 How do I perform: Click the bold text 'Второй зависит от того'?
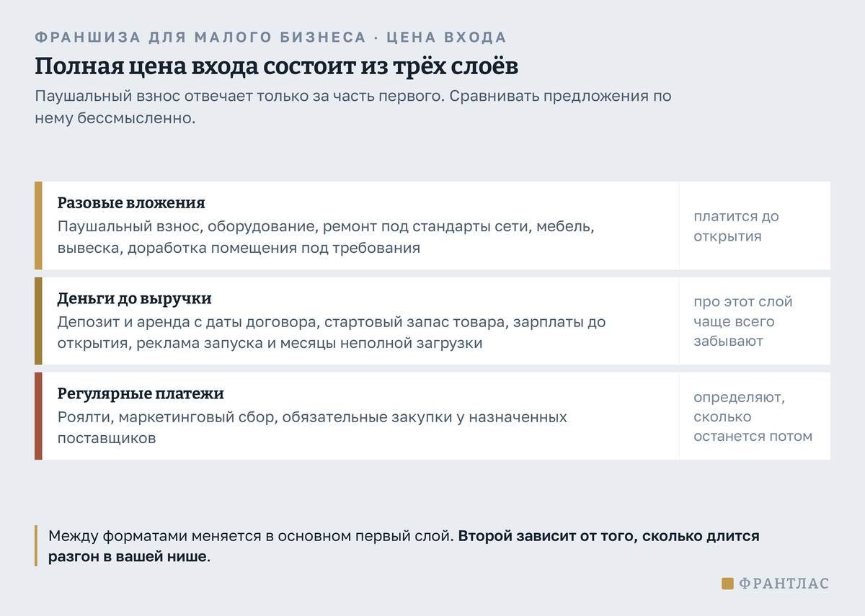(404, 547)
